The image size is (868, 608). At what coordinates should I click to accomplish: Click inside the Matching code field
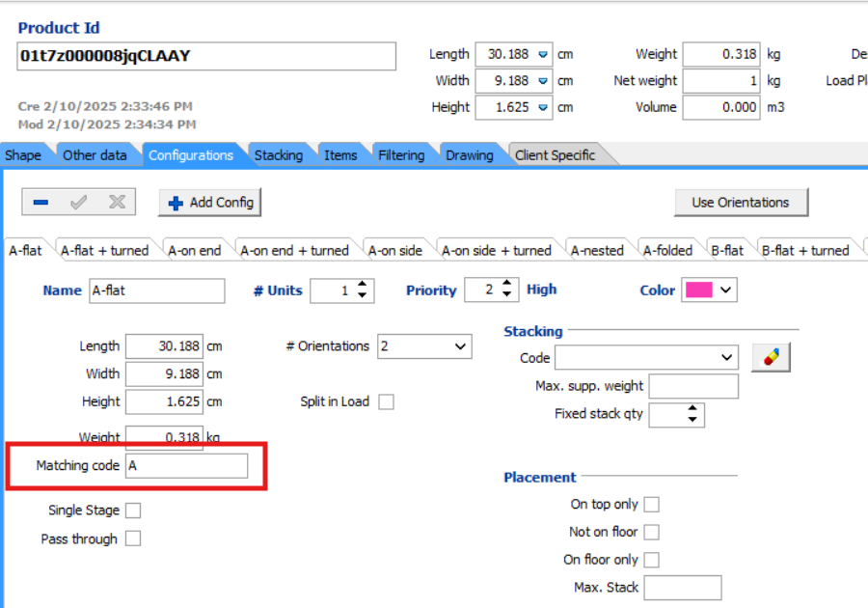coord(186,466)
